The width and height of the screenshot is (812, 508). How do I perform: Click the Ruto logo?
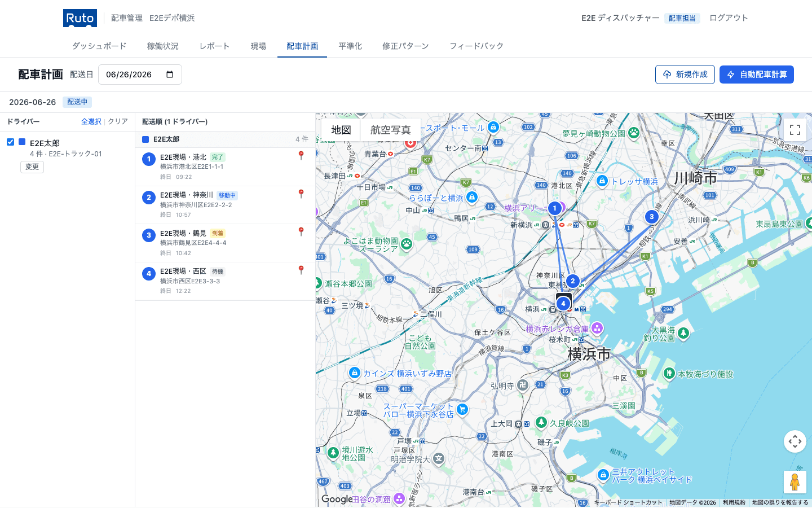(80, 18)
